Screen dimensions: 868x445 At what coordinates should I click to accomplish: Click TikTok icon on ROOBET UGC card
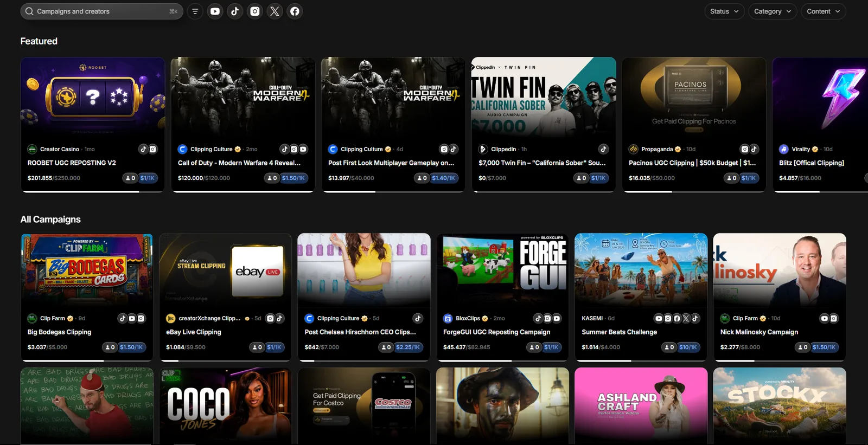pos(143,149)
